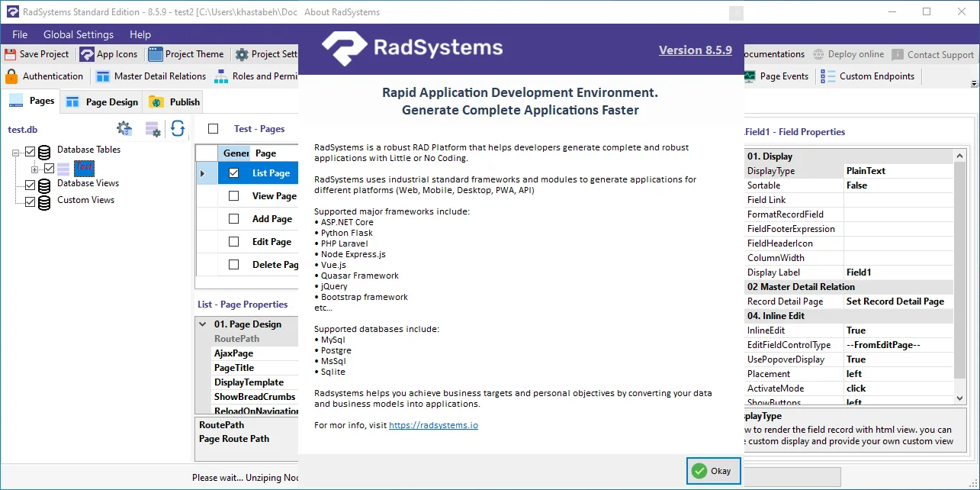Image resolution: width=980 pixels, height=490 pixels.
Task: Check the Add Page generate checkbox
Action: [x=233, y=219]
